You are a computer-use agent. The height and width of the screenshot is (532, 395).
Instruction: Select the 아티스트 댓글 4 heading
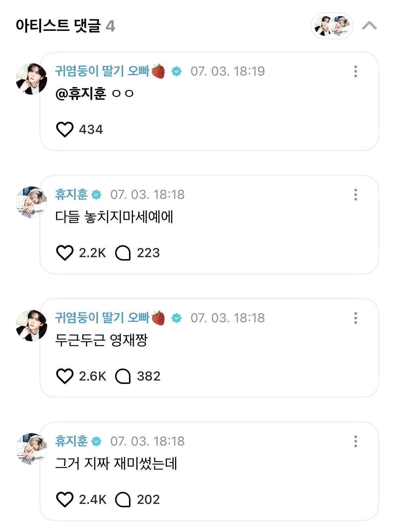(x=66, y=26)
